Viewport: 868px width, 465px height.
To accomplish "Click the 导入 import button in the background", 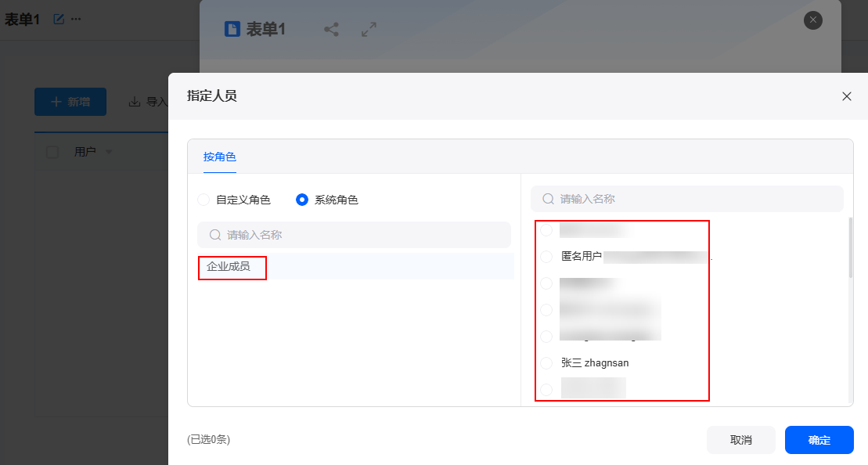I will [x=149, y=102].
